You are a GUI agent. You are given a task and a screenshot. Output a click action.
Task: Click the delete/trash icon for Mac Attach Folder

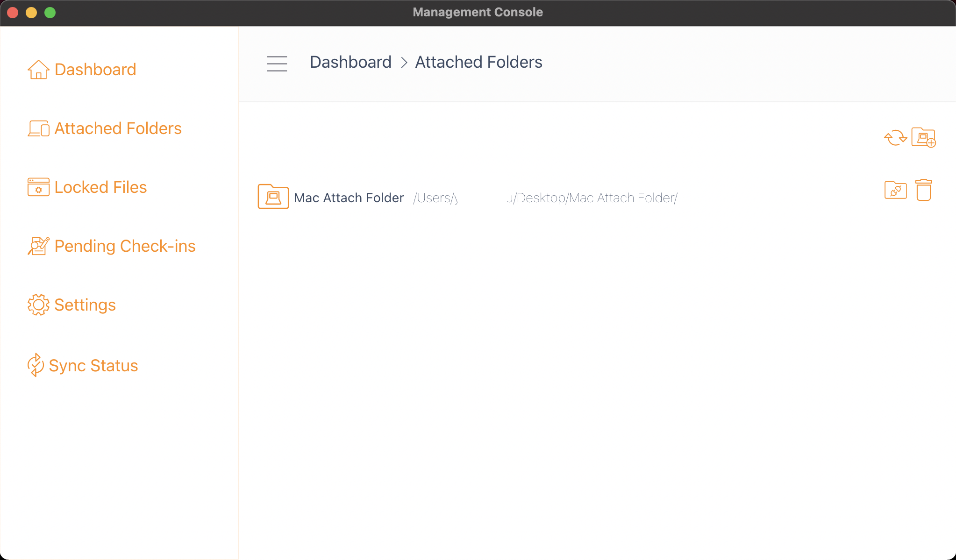click(x=923, y=190)
